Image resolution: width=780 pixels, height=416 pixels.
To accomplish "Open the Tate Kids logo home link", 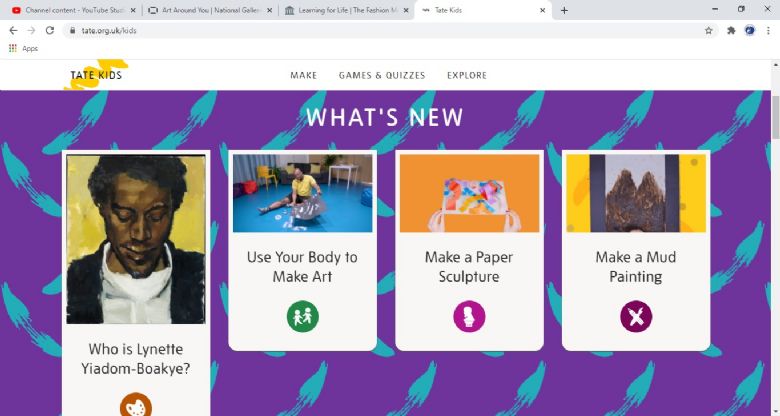I will [x=96, y=75].
